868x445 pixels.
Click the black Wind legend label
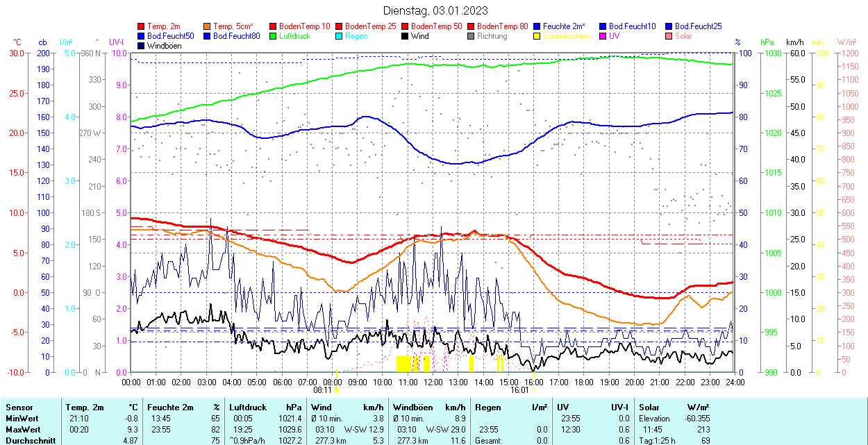click(420, 36)
